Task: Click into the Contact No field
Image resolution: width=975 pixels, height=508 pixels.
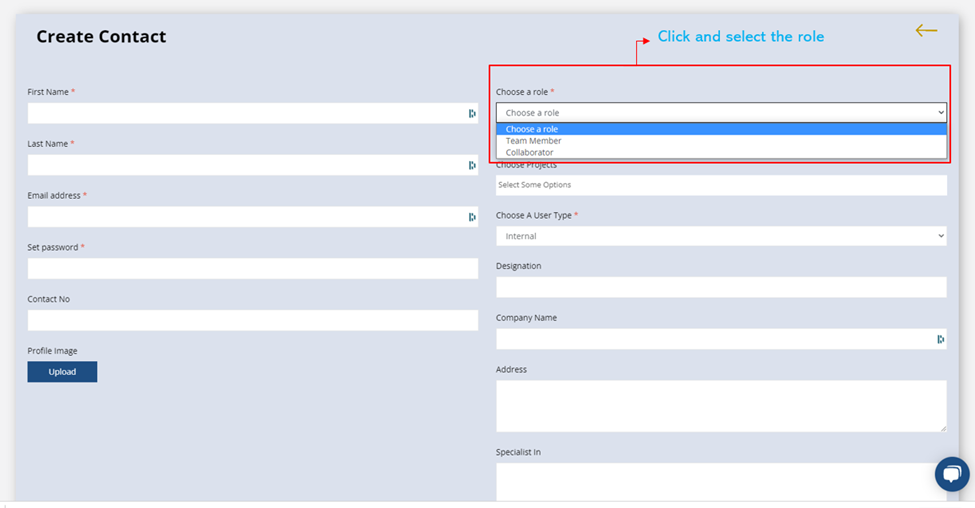Action: (x=252, y=320)
